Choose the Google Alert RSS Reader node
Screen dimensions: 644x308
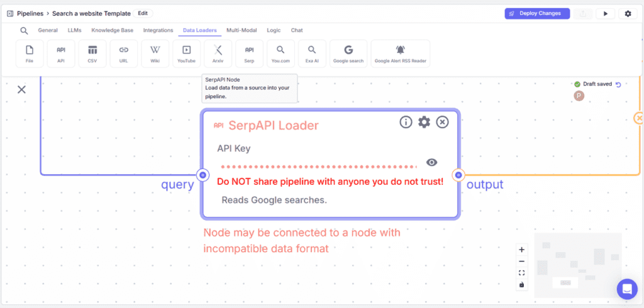point(400,53)
